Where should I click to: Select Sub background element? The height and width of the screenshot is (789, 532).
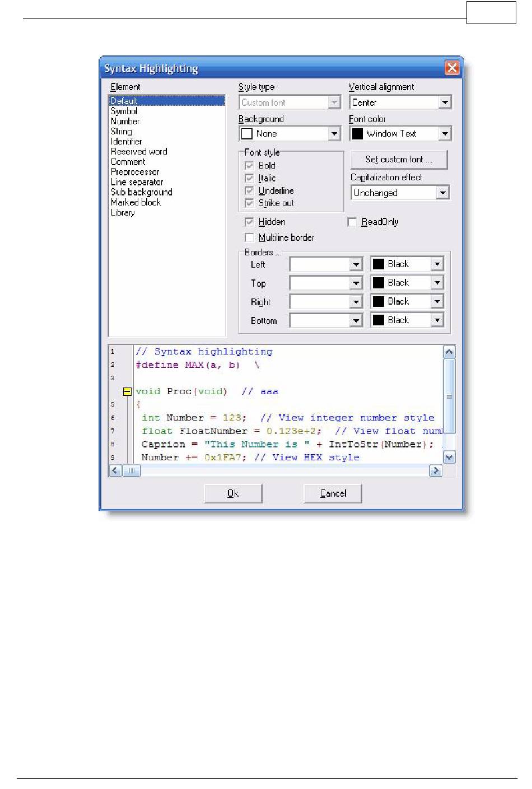pos(142,192)
